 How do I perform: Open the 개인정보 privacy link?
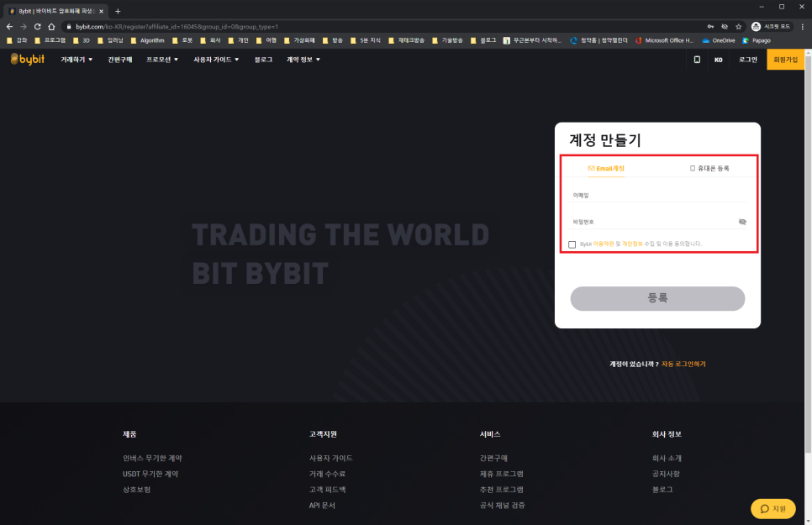(632, 244)
